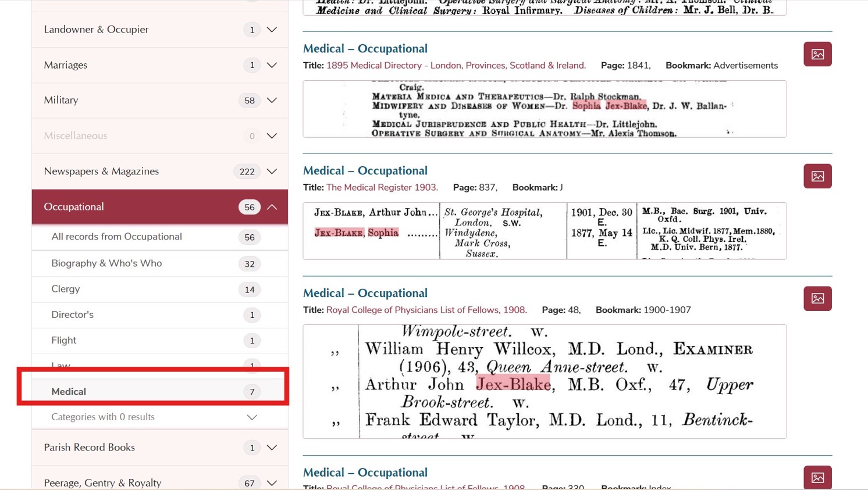The height and width of the screenshot is (490, 868).
Task: Open image icon for last partially visible result
Action: coord(817,478)
